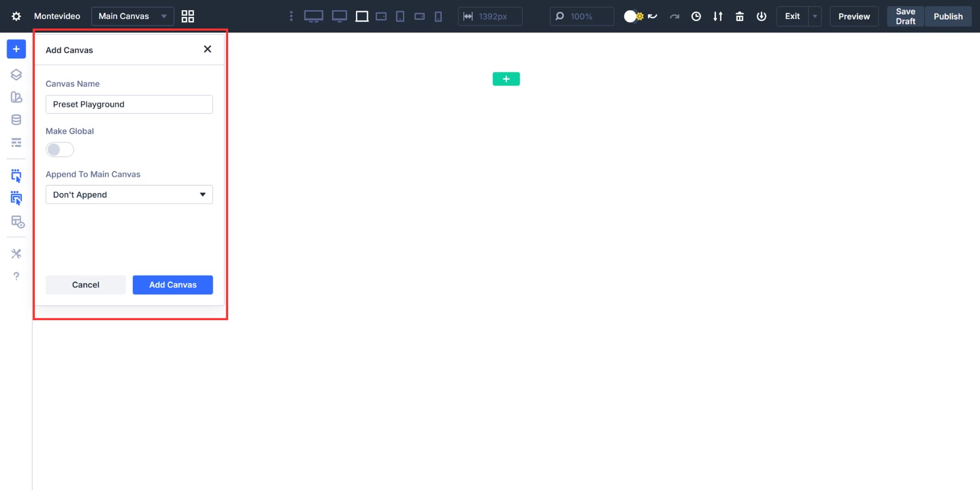Click the Add Canvas button
Viewport: 980px width, 490px height.
point(172,284)
